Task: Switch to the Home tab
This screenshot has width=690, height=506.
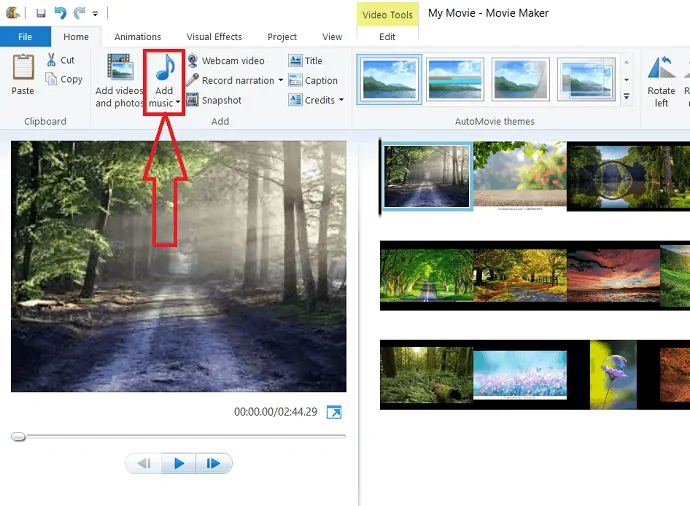Action: click(x=76, y=37)
